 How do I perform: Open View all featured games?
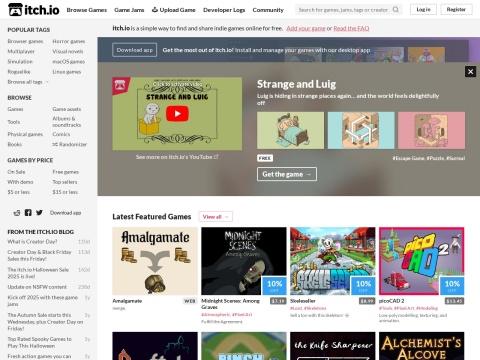215,217
